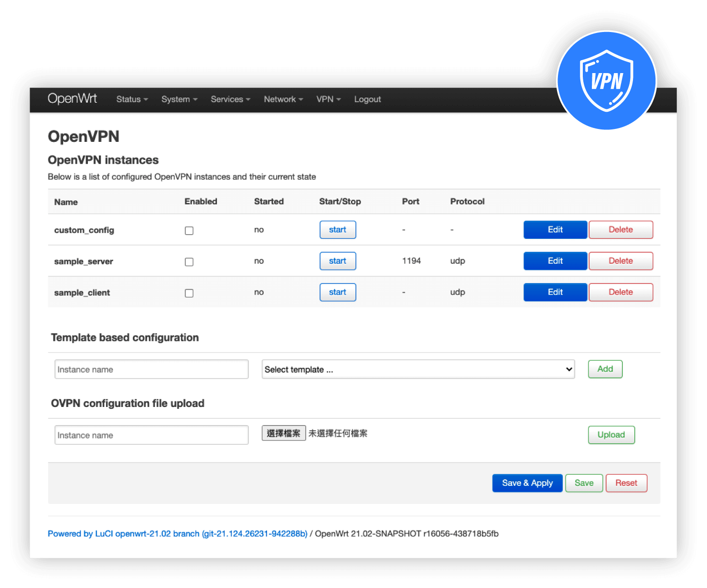Click Logout in the navigation bar

click(x=367, y=99)
